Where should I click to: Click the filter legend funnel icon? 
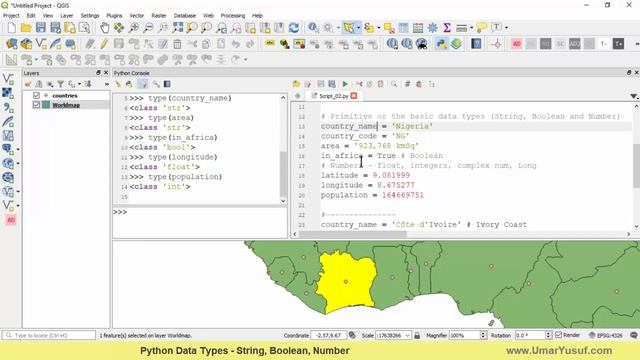click(60, 84)
